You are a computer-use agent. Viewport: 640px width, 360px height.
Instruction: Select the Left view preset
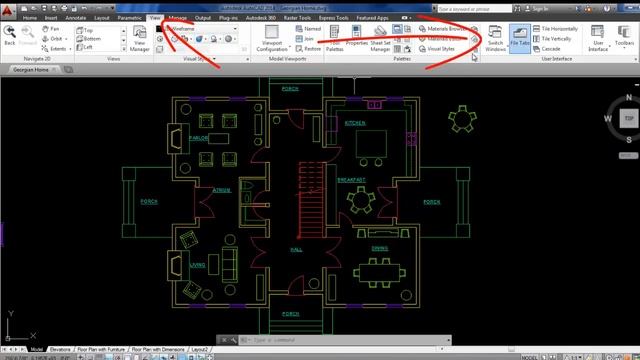(84, 47)
